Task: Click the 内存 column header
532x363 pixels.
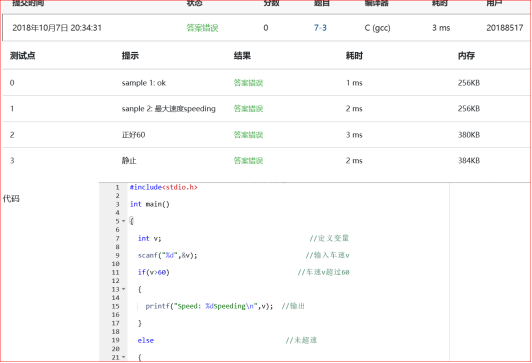Action: [466, 56]
